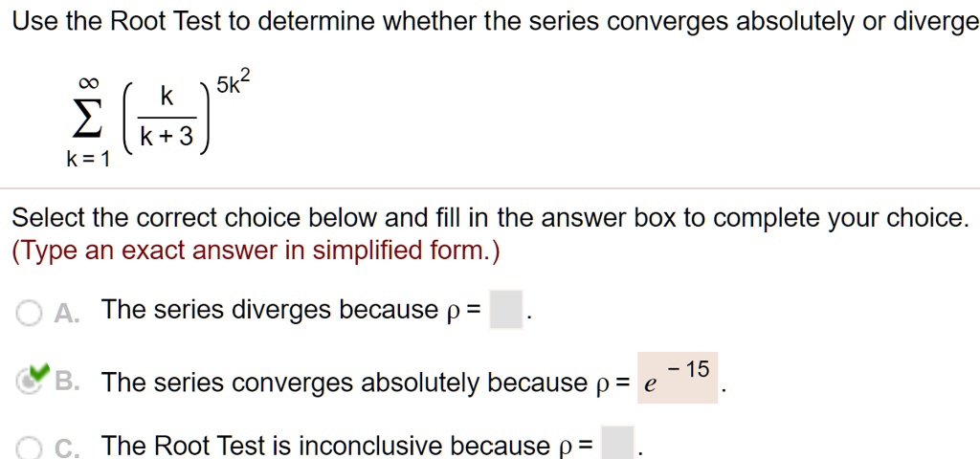Click the green checkmark on choice B
Image resolution: width=980 pixels, height=459 pixels.
pos(39,373)
